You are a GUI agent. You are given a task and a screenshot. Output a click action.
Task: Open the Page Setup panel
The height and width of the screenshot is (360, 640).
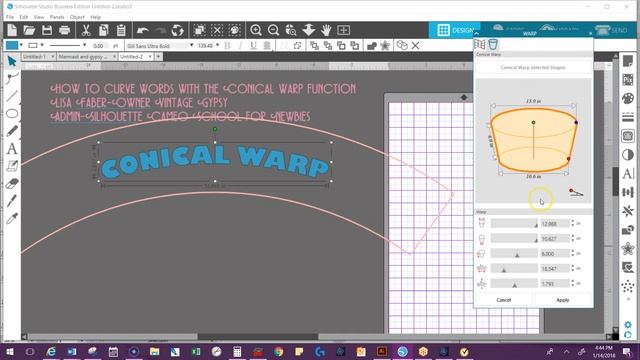[x=628, y=62]
